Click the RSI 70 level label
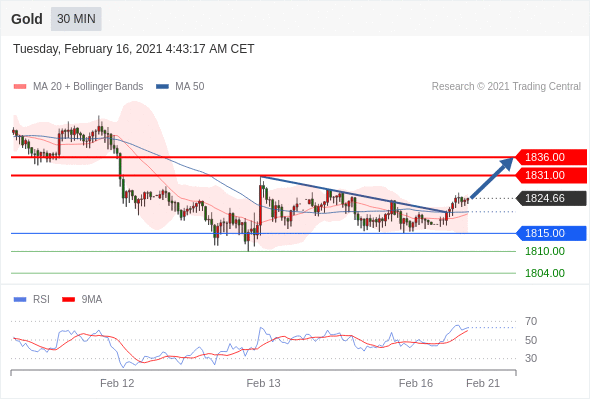The width and height of the screenshot is (590, 400). (x=531, y=321)
